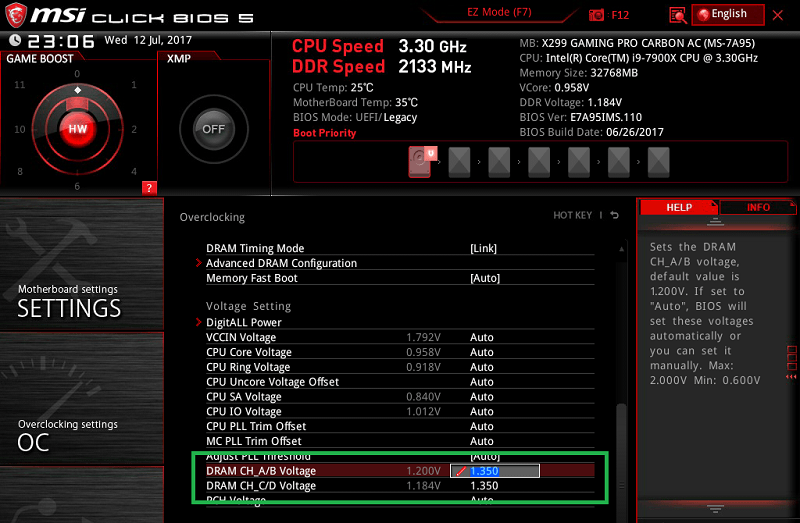Select the VCCIN Voltage Auto field
The image size is (800, 523).
pos(482,337)
